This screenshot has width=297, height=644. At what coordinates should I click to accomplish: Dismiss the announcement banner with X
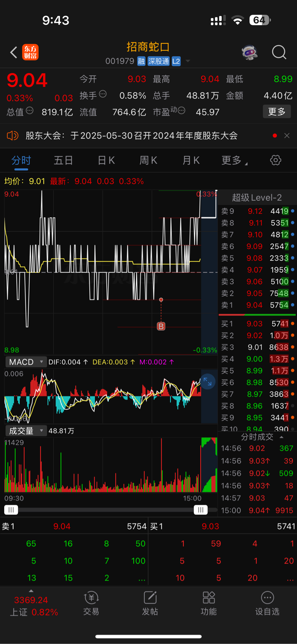(287, 136)
